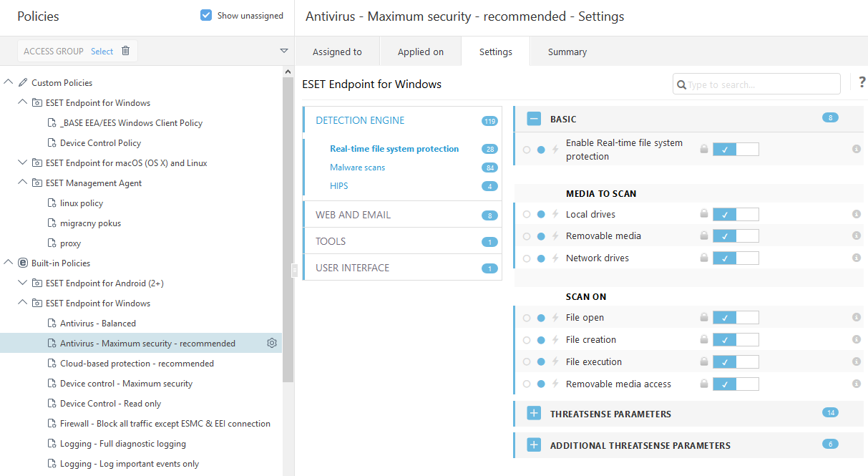Image resolution: width=868 pixels, height=476 pixels.
Task: Click info icon for File execution setting
Action: point(856,362)
